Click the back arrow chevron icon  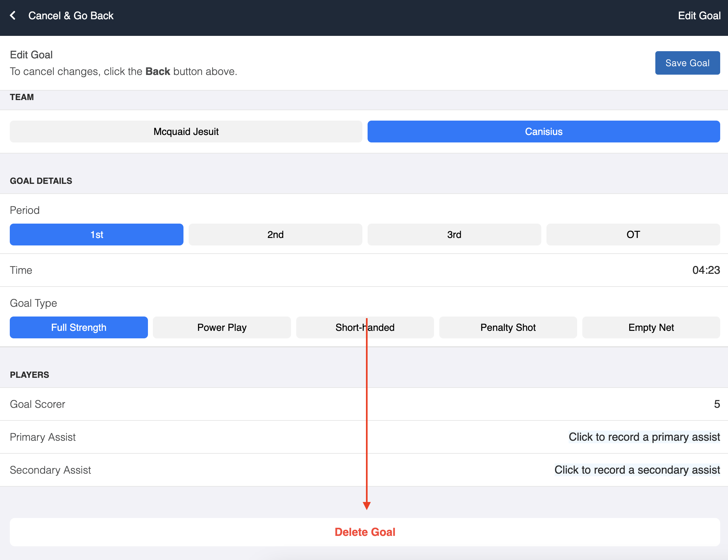(13, 15)
